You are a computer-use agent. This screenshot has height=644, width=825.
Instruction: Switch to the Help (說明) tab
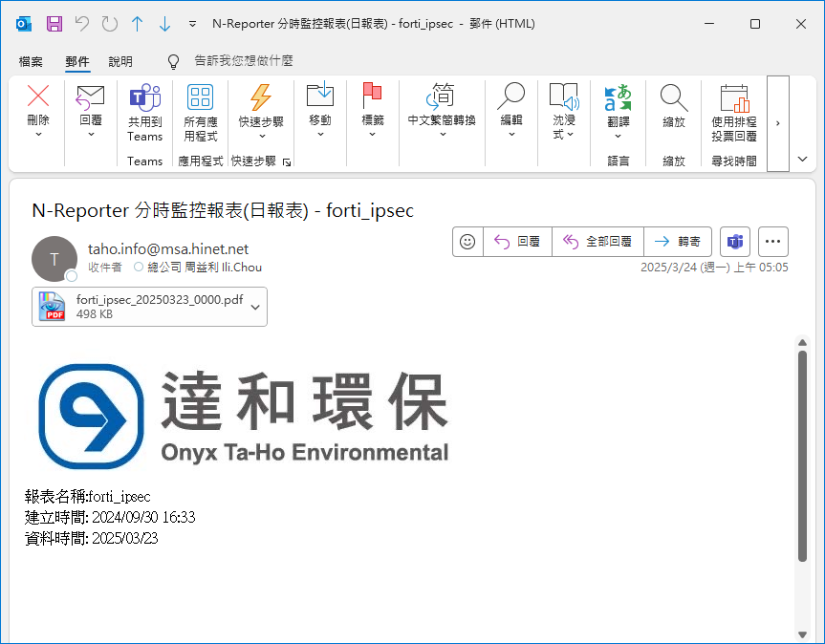[120, 61]
